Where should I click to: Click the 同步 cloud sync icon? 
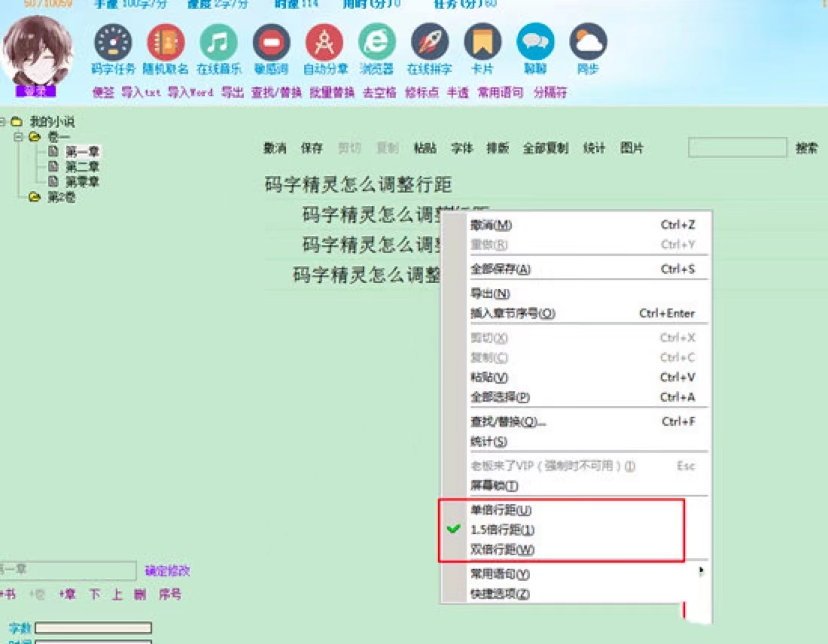click(589, 41)
